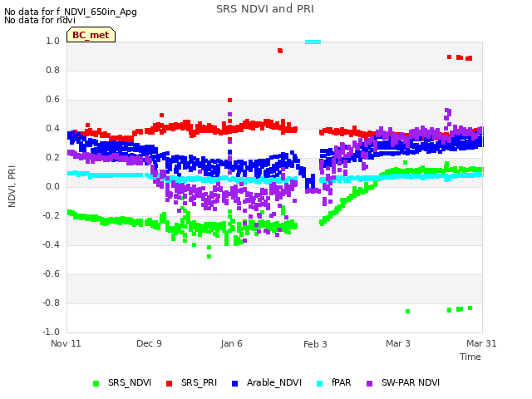
Task: Click the red SRS_PRI legend swatch
Action: coord(169,383)
